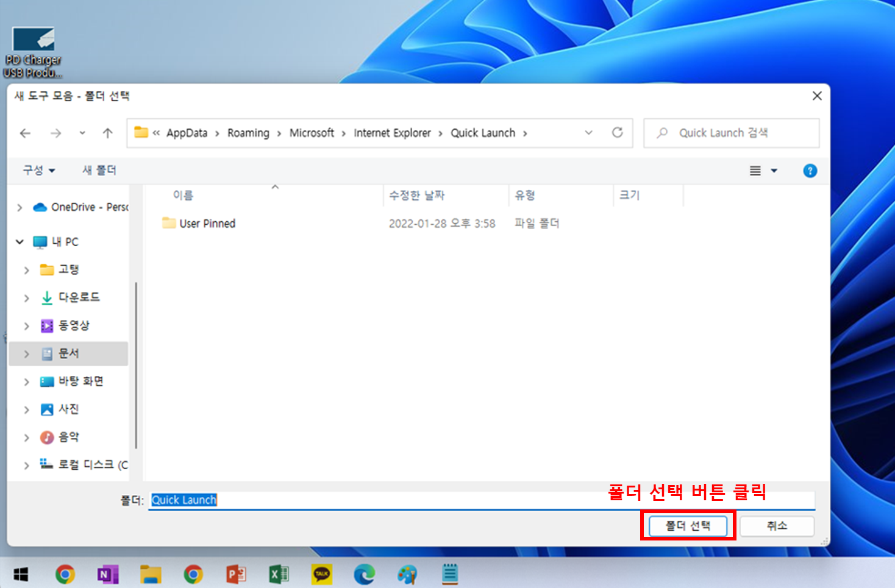Select 문서 in navigation pane

(x=69, y=353)
